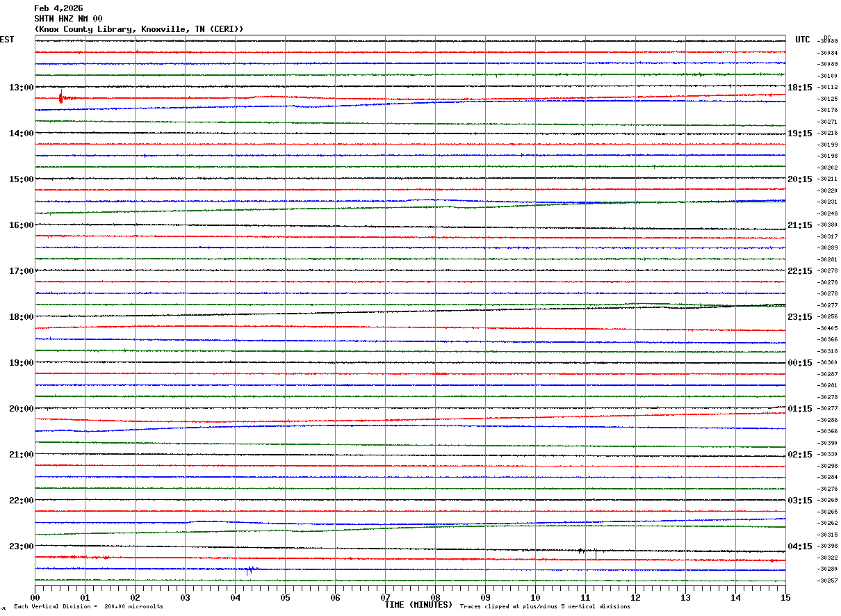Image resolution: width=841 pixels, height=616 pixels.
Task: Click the DC offset value -30300
Action: point(828,363)
